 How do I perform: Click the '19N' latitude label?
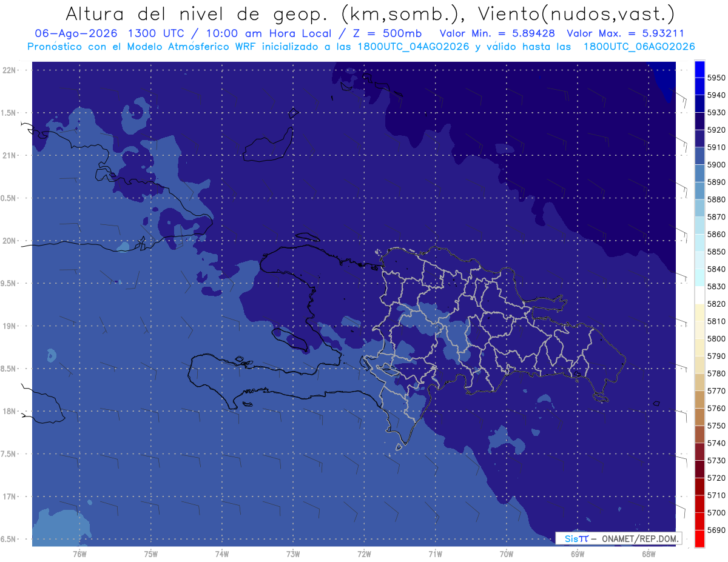point(8,326)
